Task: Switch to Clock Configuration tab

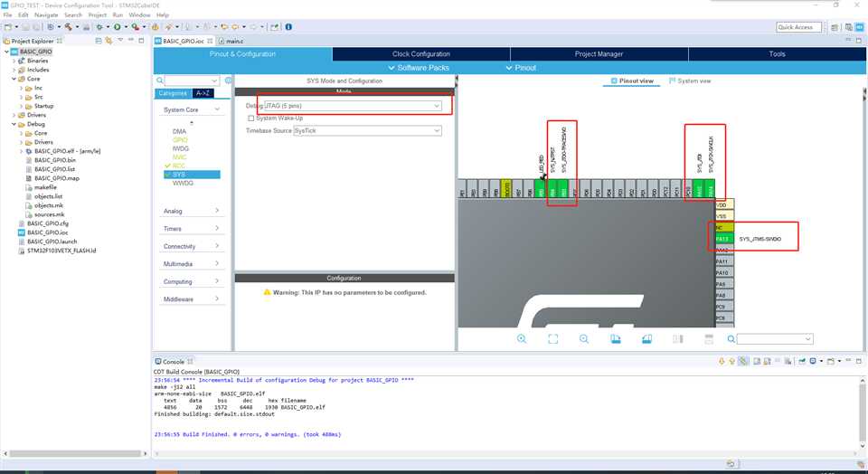Action: click(x=421, y=53)
